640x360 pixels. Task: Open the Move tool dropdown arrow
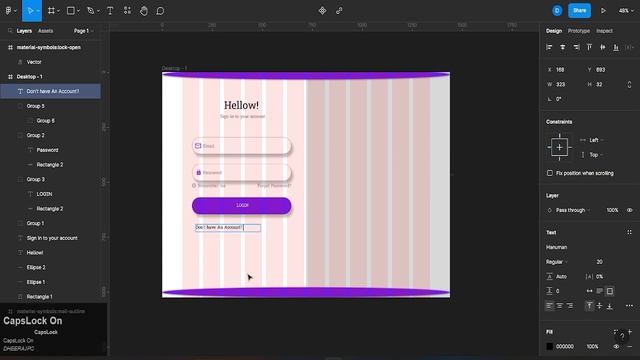tap(38, 11)
